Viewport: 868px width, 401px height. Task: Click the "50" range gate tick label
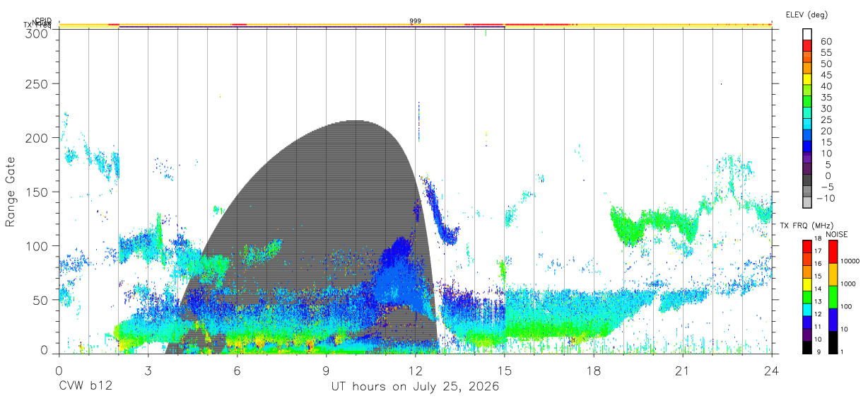(41, 299)
